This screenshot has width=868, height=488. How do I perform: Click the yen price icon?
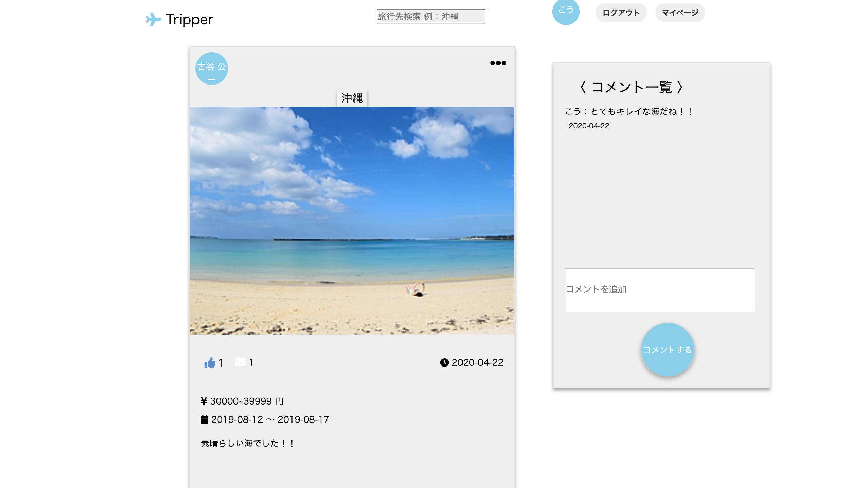pos(204,401)
